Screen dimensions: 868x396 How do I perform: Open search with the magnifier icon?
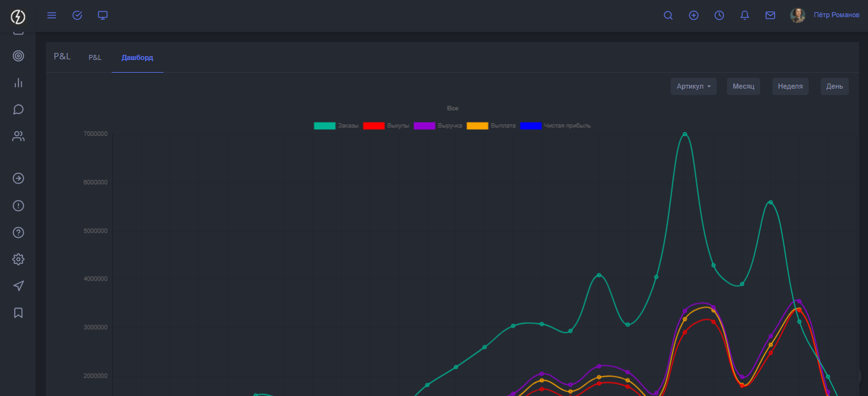[x=668, y=15]
